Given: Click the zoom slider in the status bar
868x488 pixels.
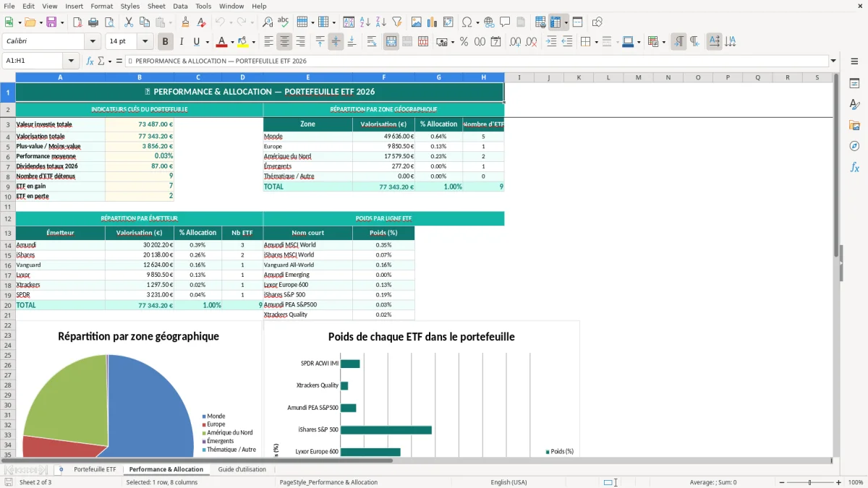Looking at the screenshot, I should click(x=809, y=482).
